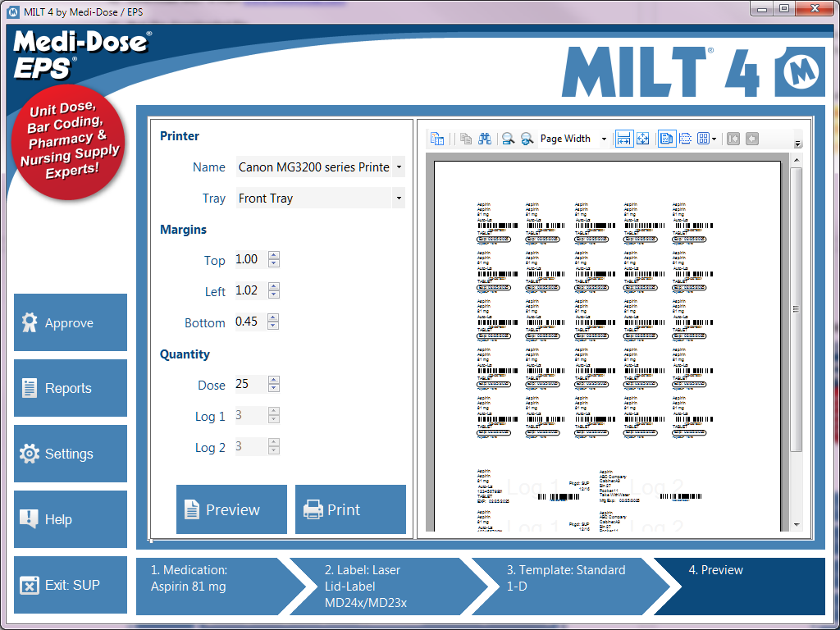Switch to single page view icon
The image size is (840, 630).
coord(666,139)
